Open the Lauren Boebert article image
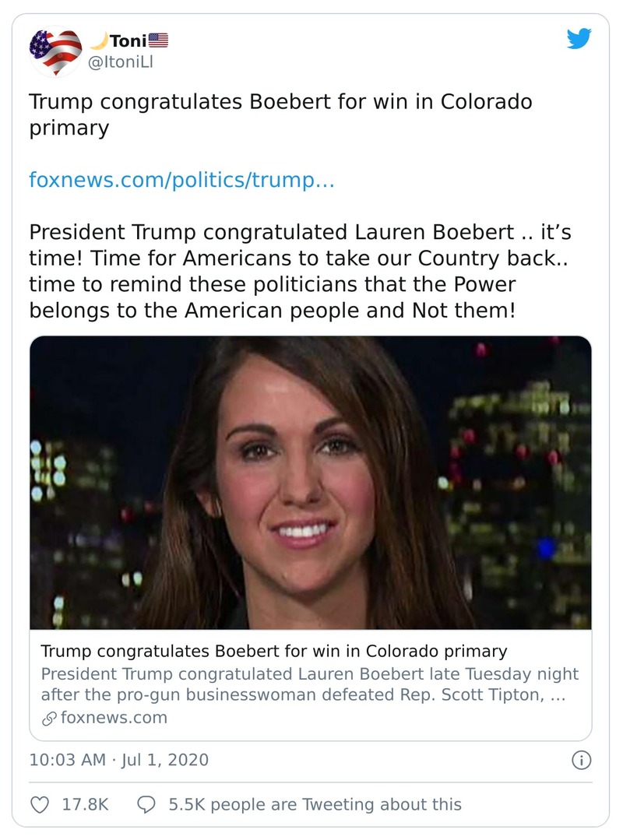623x840 pixels. pos(311,483)
